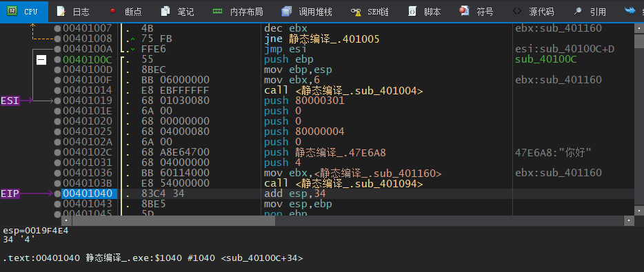Toggle breakpoint bullet at address 0040100A

[57, 49]
